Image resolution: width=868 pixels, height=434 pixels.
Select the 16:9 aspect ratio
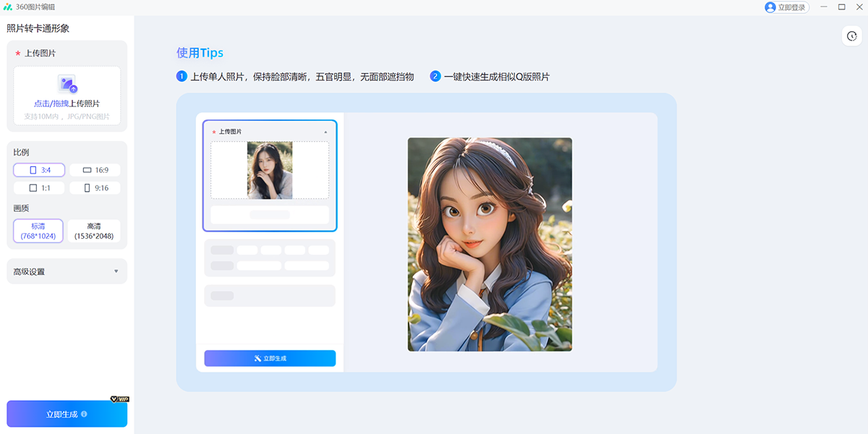tap(95, 169)
